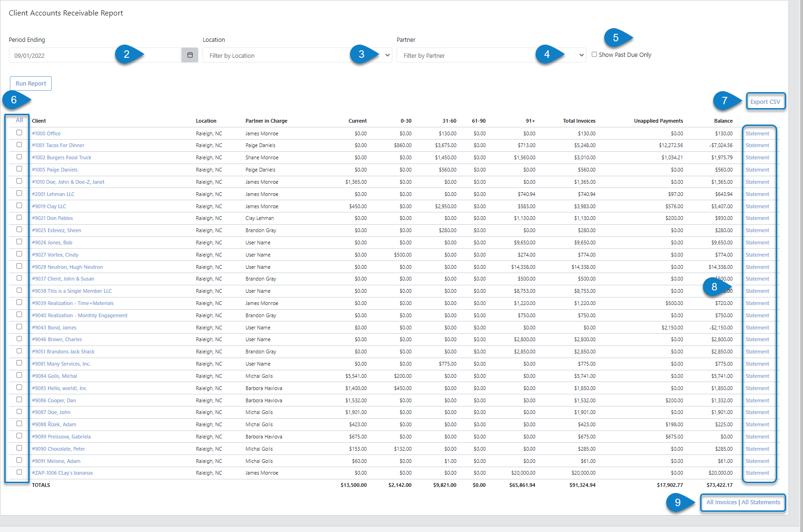This screenshot has width=803, height=532.
Task: Click the Run Report button
Action: click(30, 83)
